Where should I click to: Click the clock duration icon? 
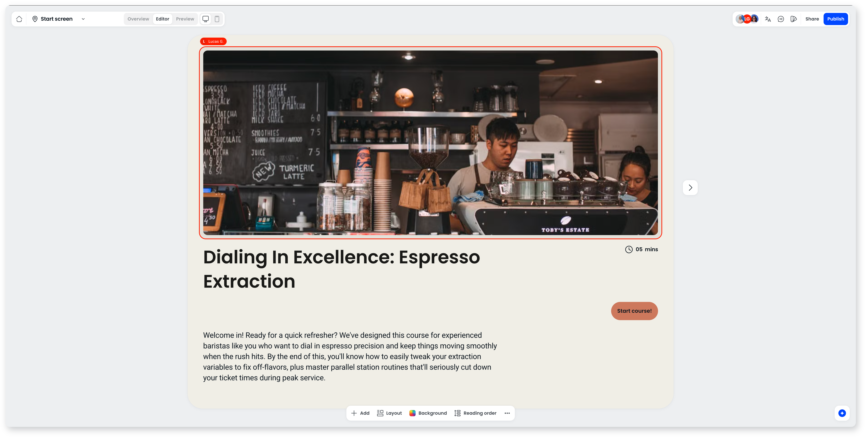point(629,249)
